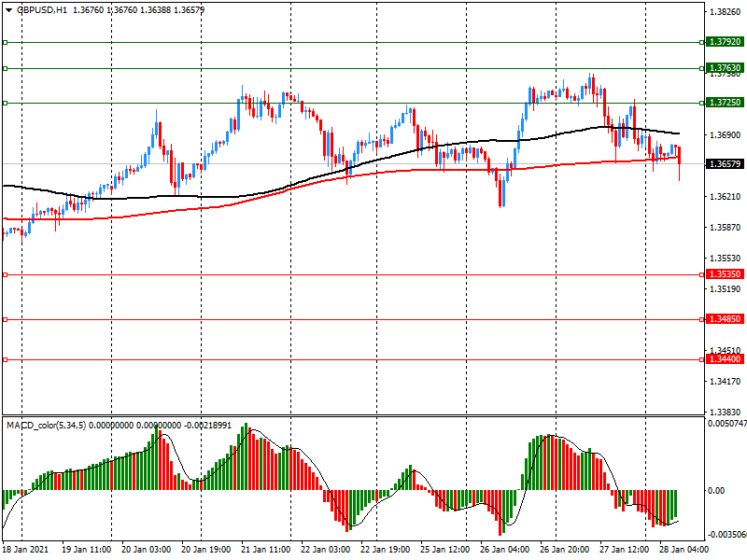Select the red 1.34850 price label

[x=725, y=319]
